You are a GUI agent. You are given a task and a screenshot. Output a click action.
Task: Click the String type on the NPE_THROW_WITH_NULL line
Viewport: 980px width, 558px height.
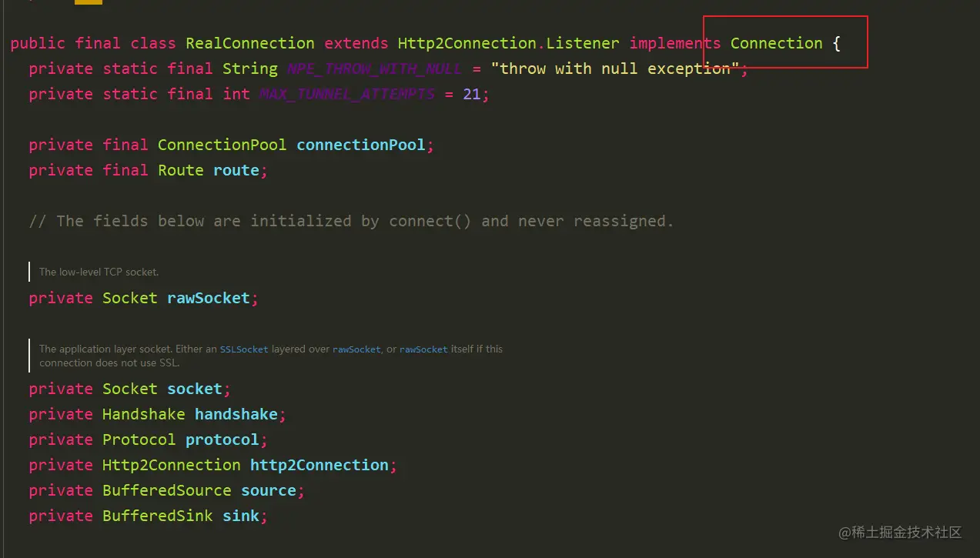250,68
